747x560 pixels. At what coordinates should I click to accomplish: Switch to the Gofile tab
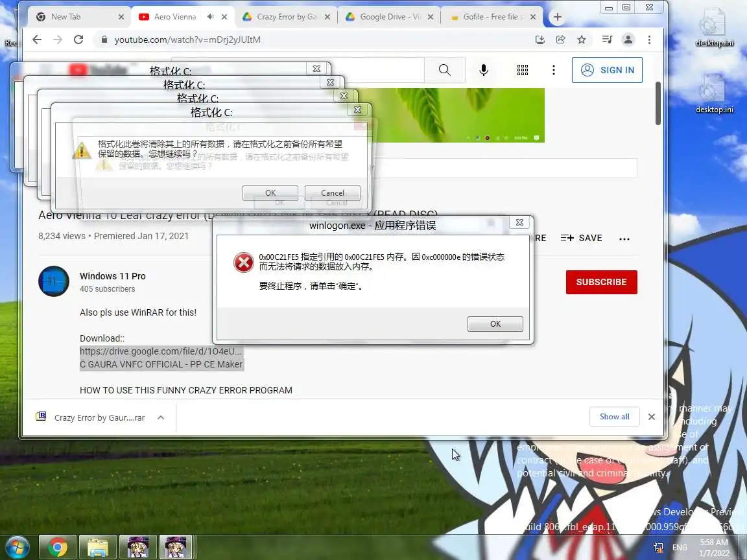pos(493,17)
